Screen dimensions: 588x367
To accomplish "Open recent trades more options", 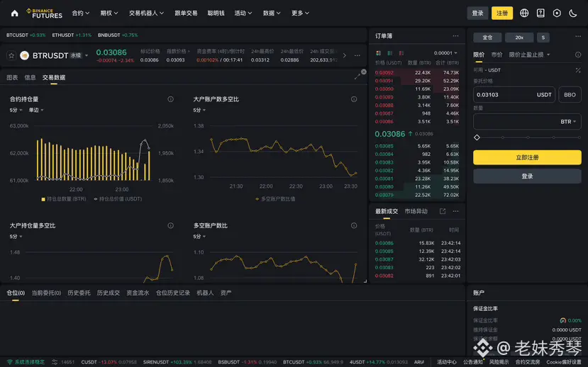I will 455,211.
